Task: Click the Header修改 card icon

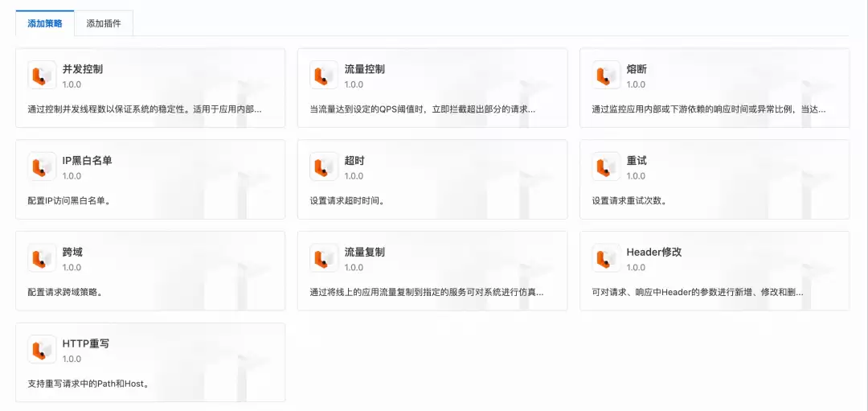Action: 606,257
